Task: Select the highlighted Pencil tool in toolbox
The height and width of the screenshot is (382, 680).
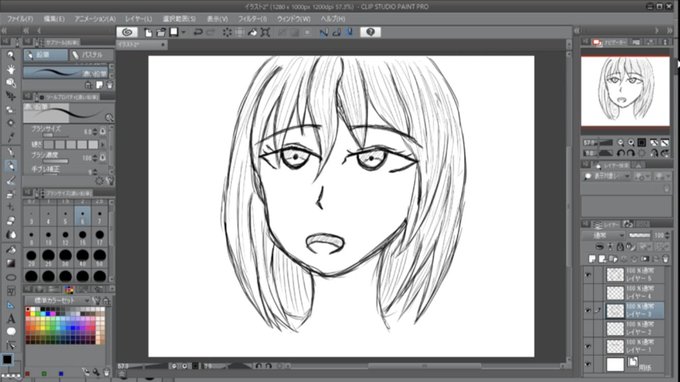Action: tap(11, 166)
